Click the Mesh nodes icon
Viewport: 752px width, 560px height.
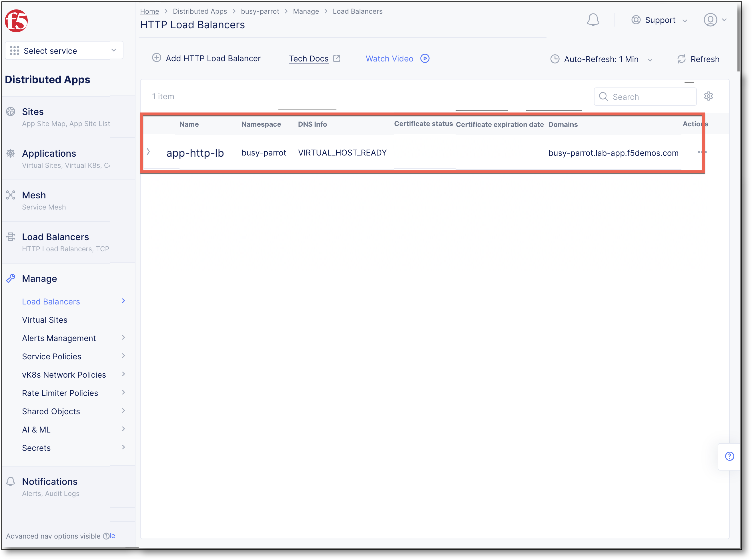click(11, 195)
